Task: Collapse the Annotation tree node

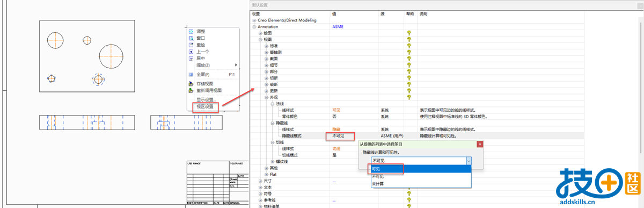Action: 254,26
